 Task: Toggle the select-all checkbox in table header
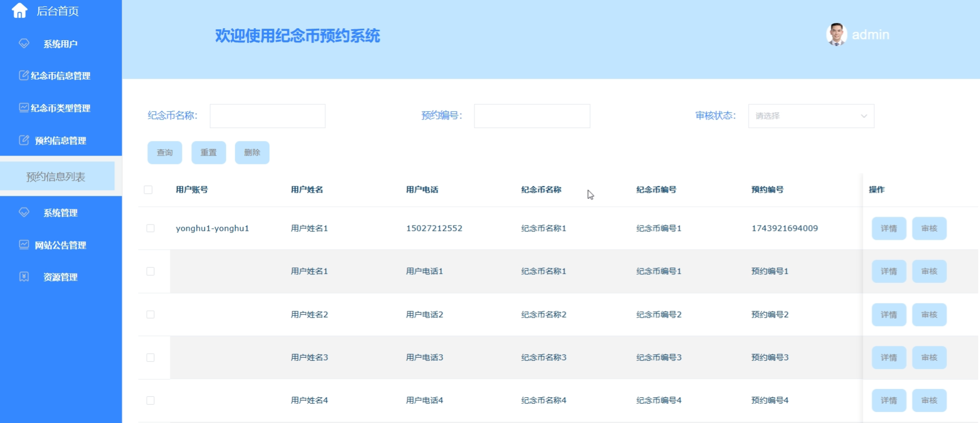pos(148,190)
